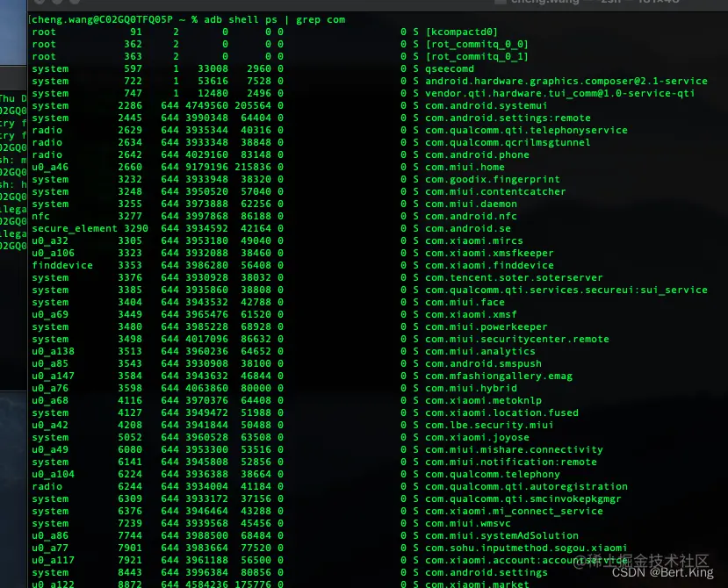
Task: Click com.android.se process name
Action: coord(467,229)
